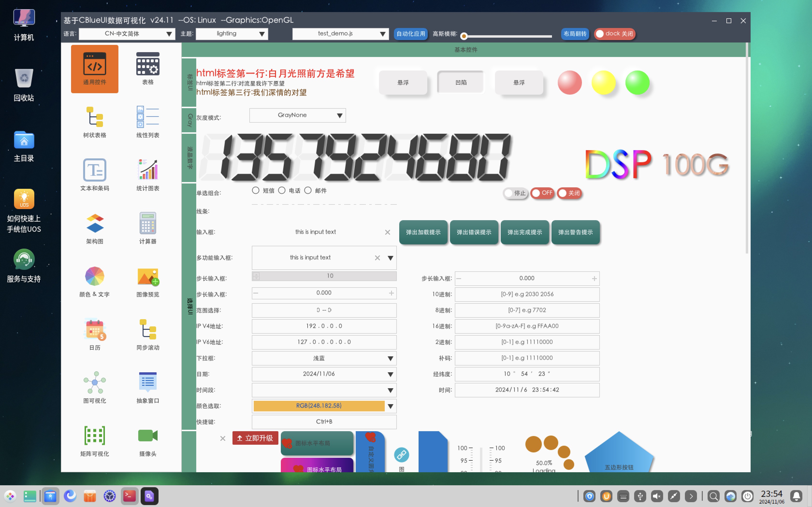Click the 选择UI vertical tab
The image size is (812, 507).
(x=189, y=306)
